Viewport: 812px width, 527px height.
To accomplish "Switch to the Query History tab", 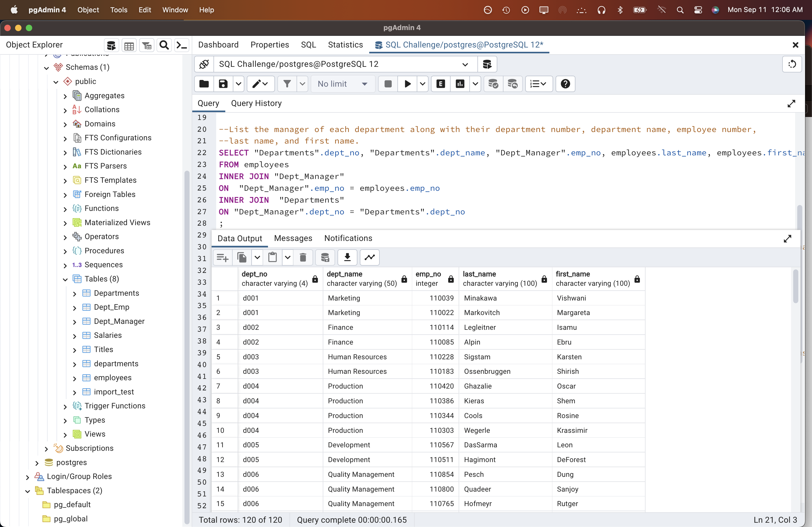I will [x=257, y=103].
